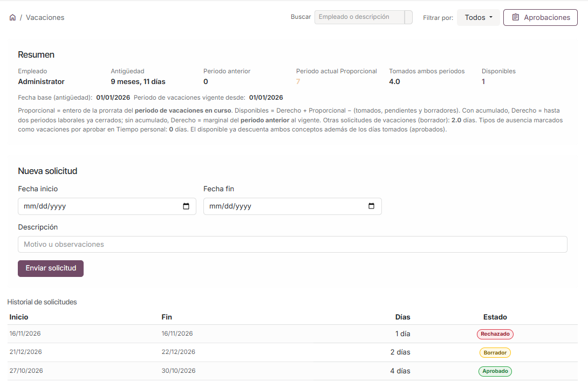Viewport: 588px width, 389px height.
Task: Open calendar picker for Fecha inicio
Action: pyautogui.click(x=186, y=206)
